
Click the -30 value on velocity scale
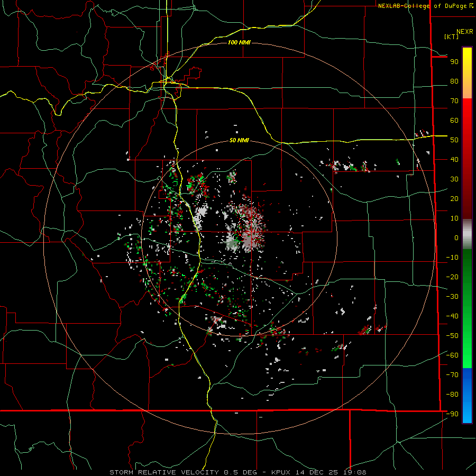[x=452, y=297]
